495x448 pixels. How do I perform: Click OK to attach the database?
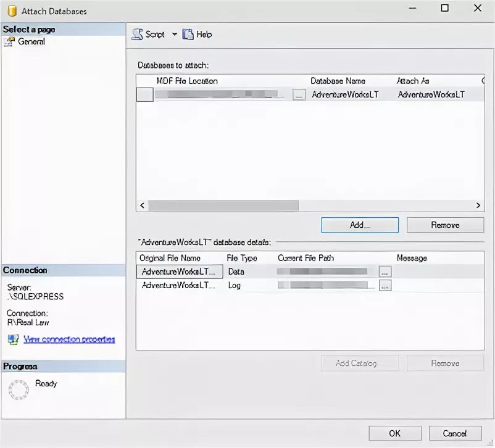point(395,433)
